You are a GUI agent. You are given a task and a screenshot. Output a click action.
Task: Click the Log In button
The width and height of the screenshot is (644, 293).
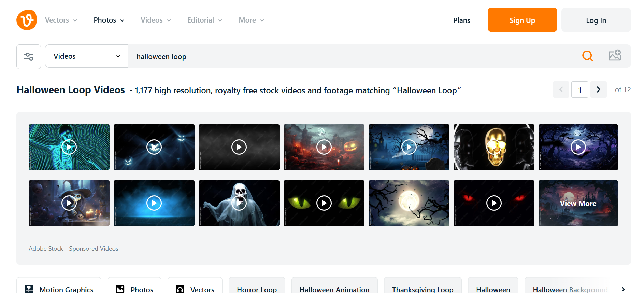pyautogui.click(x=596, y=20)
